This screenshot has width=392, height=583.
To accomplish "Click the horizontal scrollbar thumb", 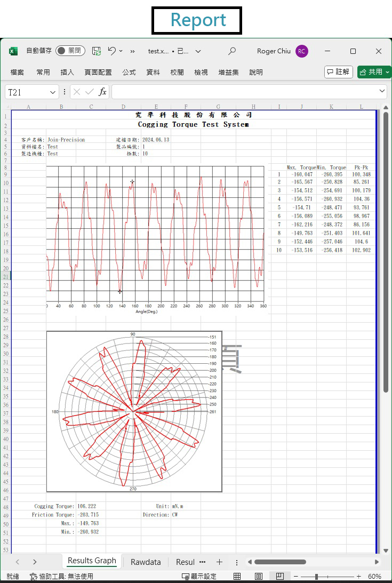I will tap(280, 562).
